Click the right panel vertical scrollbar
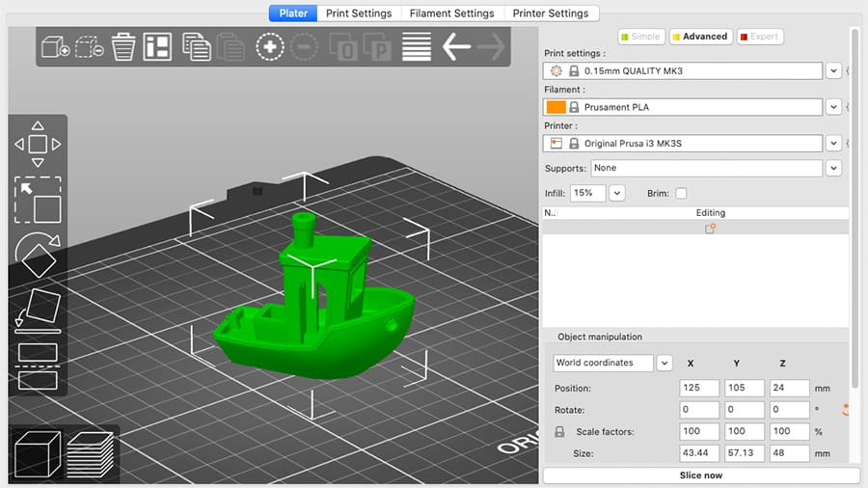This screenshot has width=868, height=488. pyautogui.click(x=854, y=207)
